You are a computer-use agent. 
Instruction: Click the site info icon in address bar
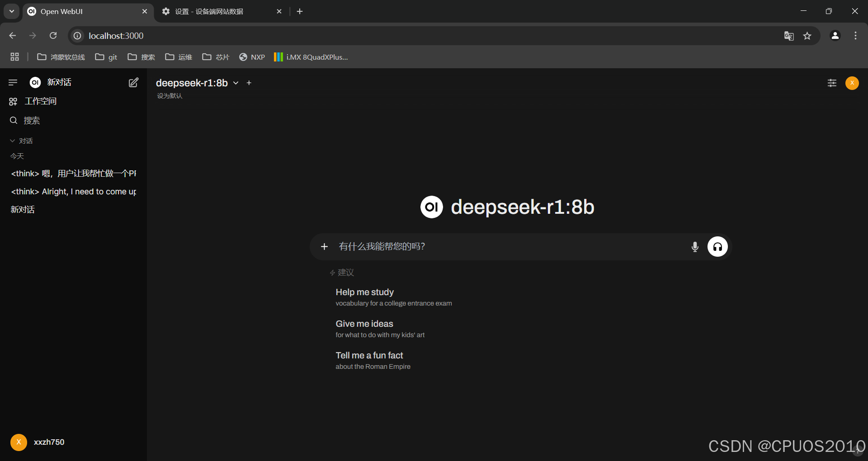click(78, 36)
